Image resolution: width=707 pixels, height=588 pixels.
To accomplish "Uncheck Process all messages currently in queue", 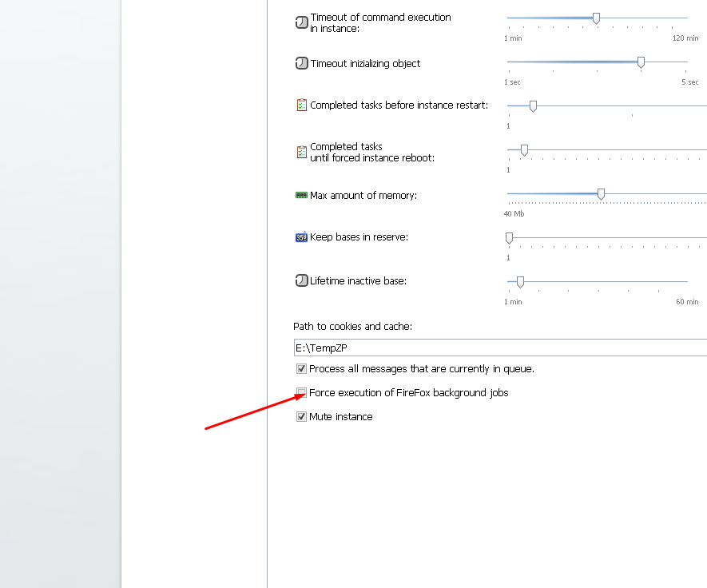I will coord(301,369).
